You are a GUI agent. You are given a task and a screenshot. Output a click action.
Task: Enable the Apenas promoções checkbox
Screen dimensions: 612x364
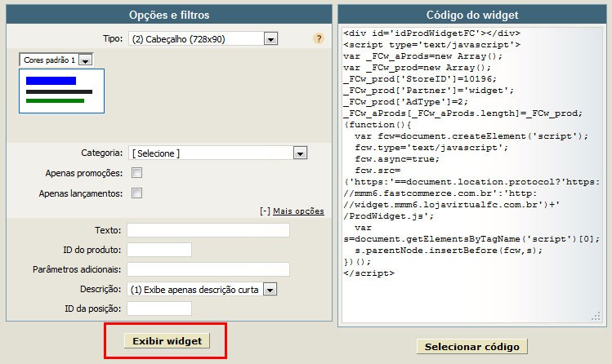[x=136, y=173]
